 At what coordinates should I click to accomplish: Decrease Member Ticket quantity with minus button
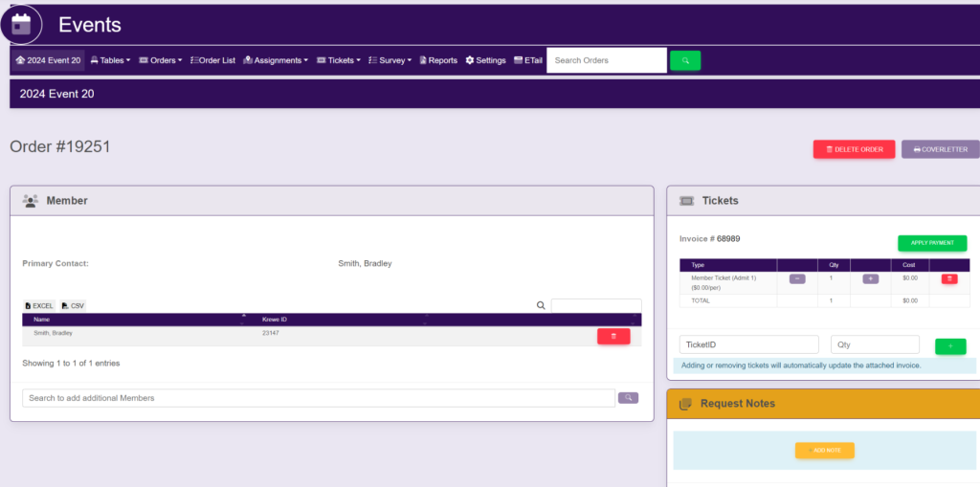[x=797, y=278]
